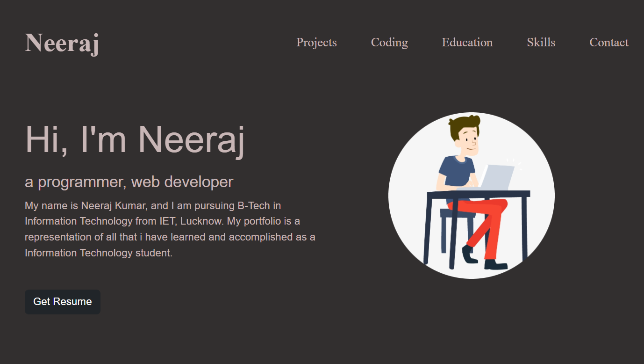Screen dimensions: 644x364
Task: Click the dark desk top in the illustration
Action: point(478,194)
